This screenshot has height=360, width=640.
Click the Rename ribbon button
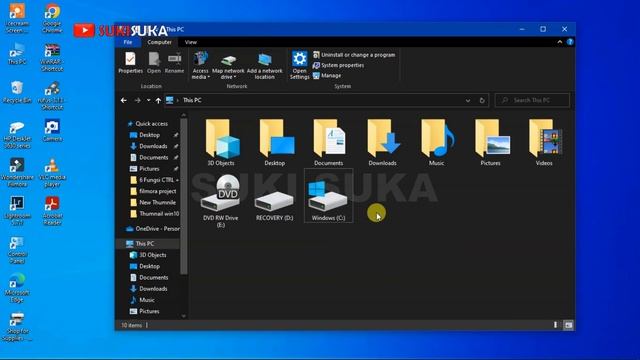[174, 63]
